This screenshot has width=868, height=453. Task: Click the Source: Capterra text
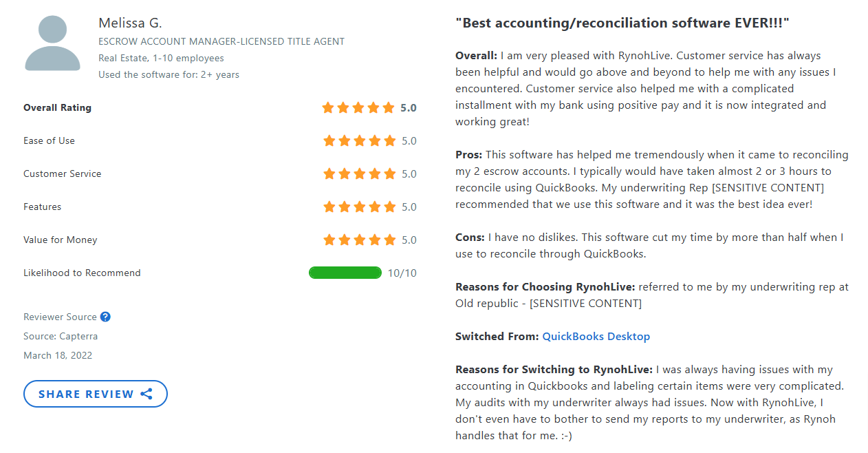point(61,337)
